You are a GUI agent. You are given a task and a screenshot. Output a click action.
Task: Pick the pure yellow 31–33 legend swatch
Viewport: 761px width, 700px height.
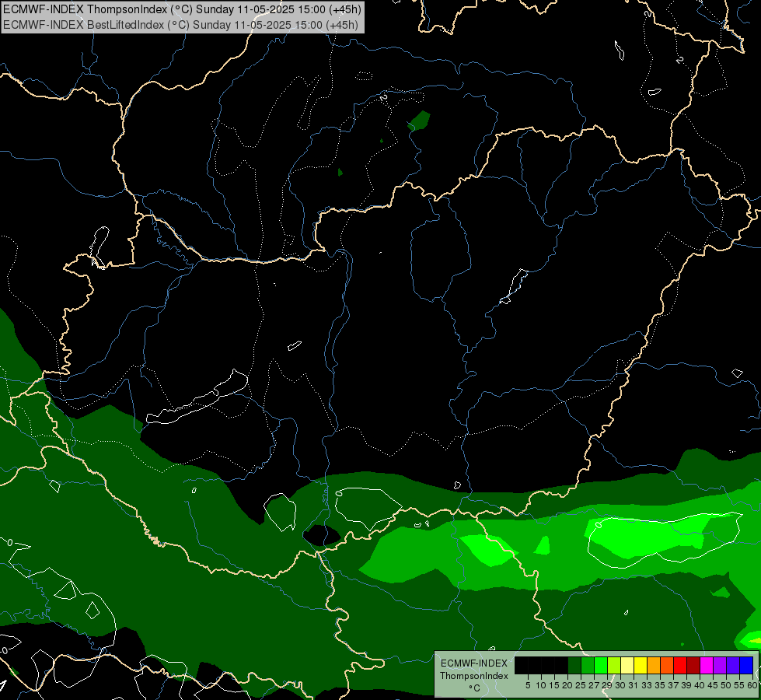tap(641, 665)
